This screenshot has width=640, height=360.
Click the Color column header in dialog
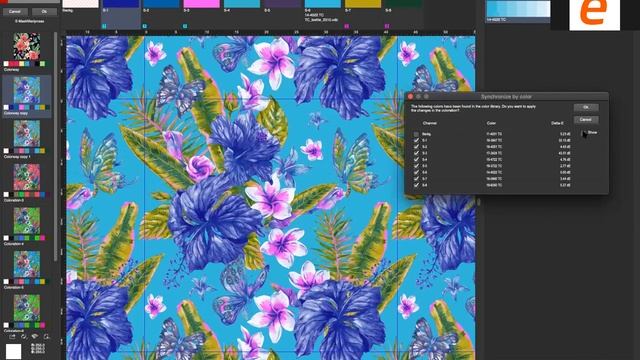click(x=491, y=123)
